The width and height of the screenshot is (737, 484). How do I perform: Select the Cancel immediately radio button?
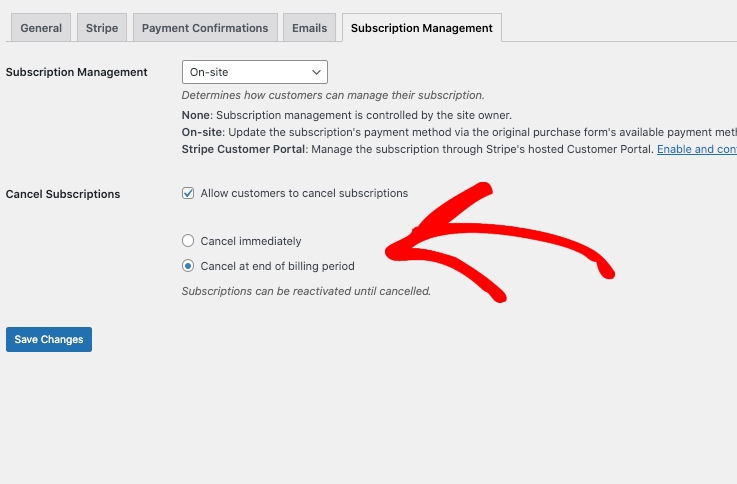188,241
